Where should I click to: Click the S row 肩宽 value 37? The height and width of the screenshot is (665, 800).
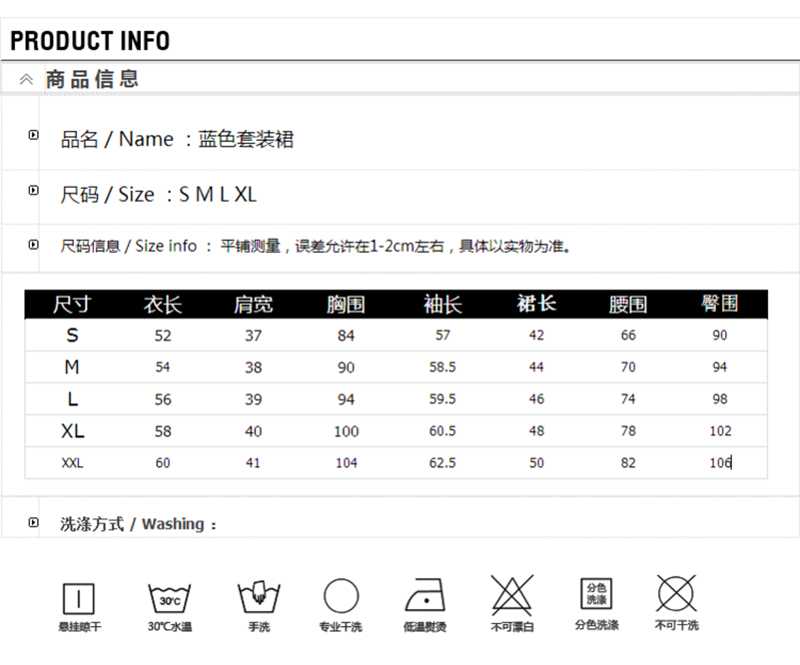(x=253, y=336)
